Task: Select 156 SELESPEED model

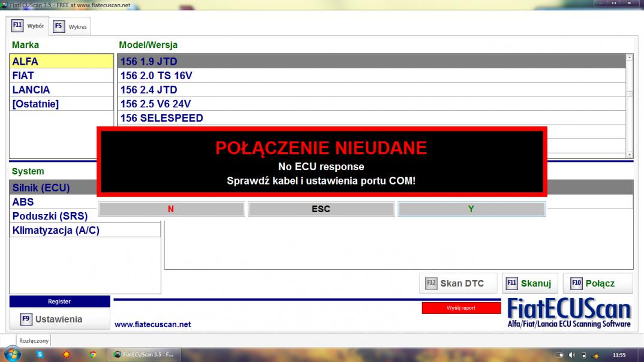Action: pyautogui.click(x=372, y=118)
